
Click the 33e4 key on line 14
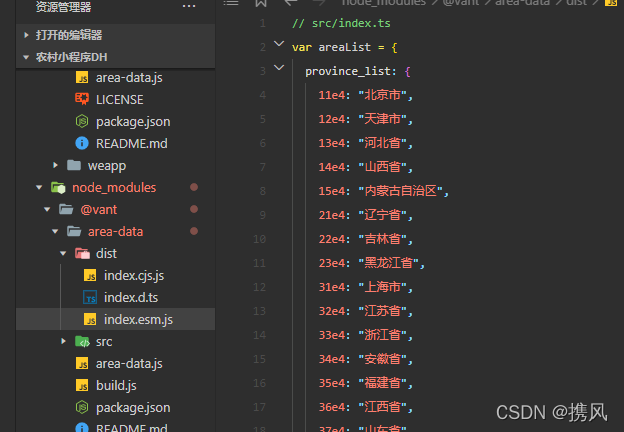332,335
